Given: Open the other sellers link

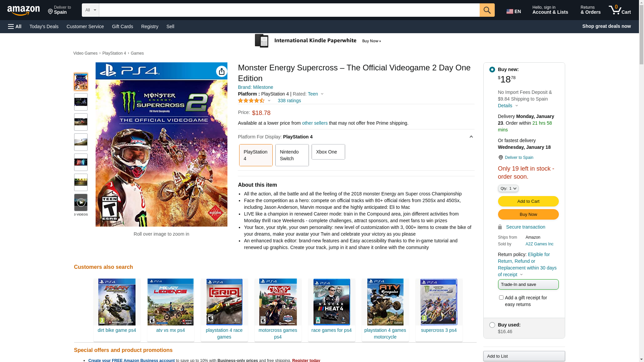Looking at the screenshot, I should click(315, 123).
